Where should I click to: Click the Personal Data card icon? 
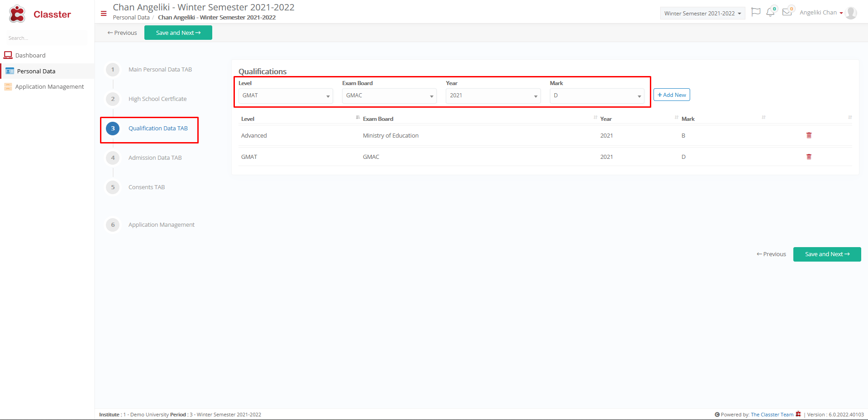point(10,71)
